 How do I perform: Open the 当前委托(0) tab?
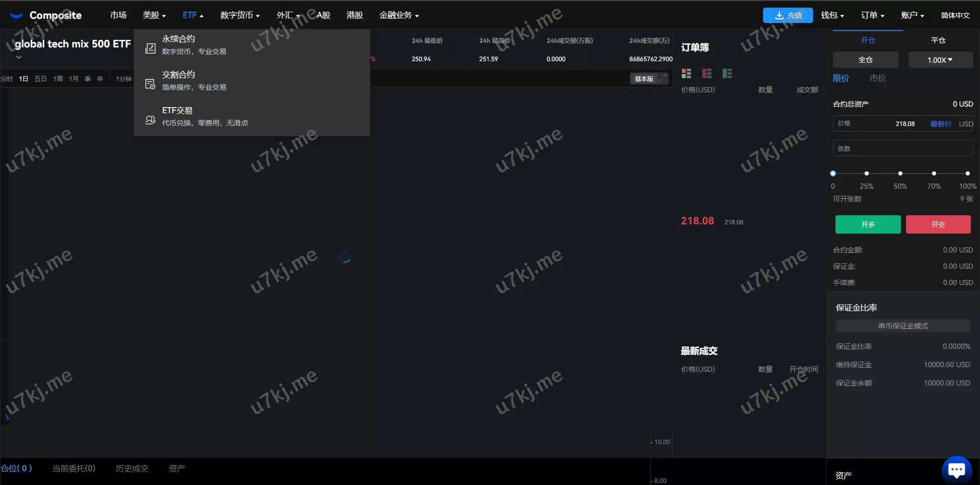coord(73,468)
